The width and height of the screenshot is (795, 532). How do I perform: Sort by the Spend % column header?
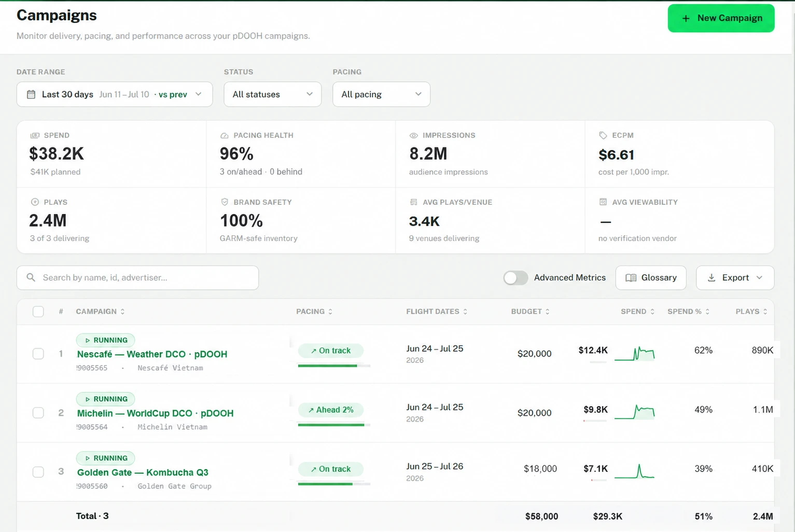click(x=689, y=312)
